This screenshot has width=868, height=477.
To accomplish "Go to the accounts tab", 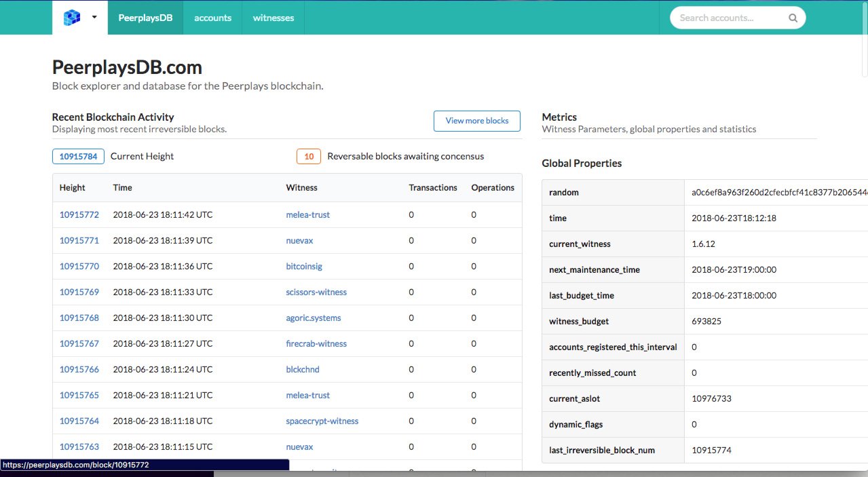I will tap(213, 18).
